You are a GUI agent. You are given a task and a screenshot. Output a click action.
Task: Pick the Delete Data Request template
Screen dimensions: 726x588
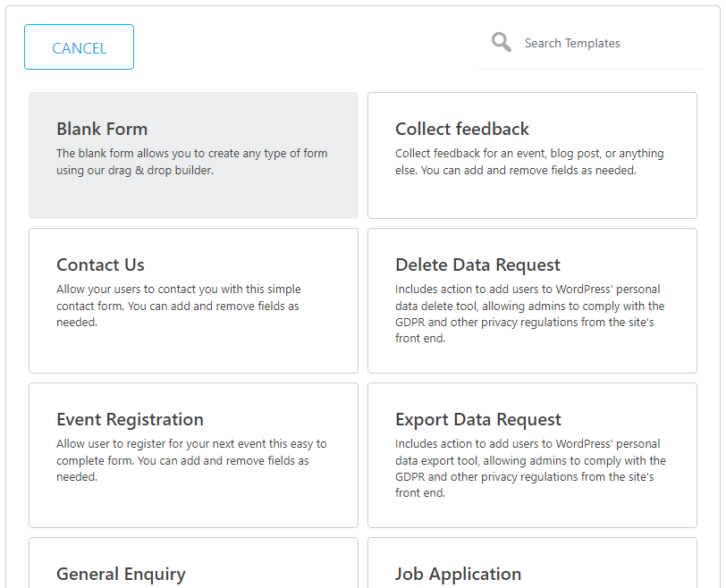(x=533, y=301)
